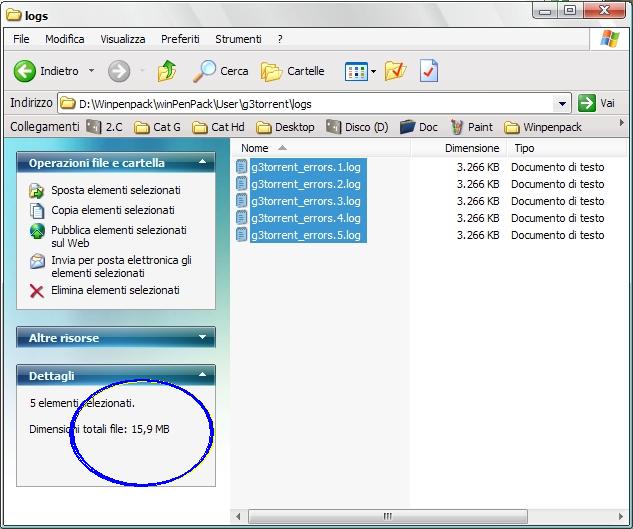The width and height of the screenshot is (633, 529).
Task: Click Elimina elementi selezionati
Action: (115, 290)
